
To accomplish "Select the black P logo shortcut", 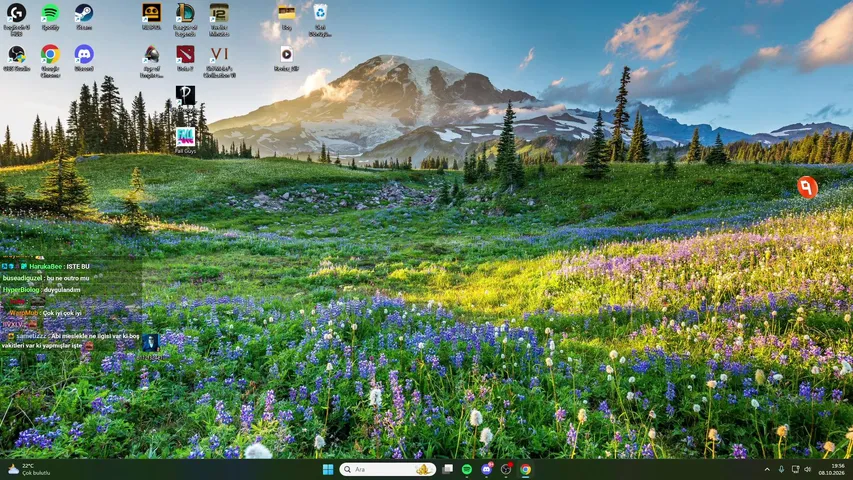I will [186, 95].
